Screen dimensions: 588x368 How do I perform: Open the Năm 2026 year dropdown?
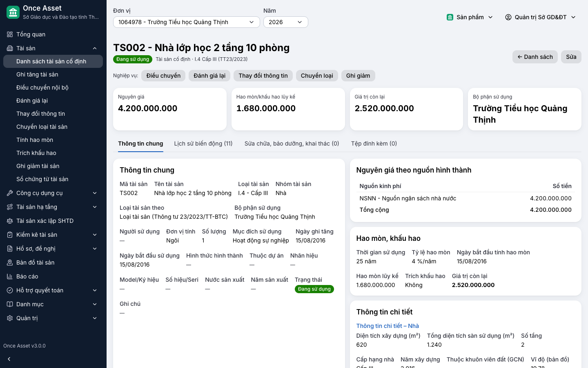click(x=286, y=22)
